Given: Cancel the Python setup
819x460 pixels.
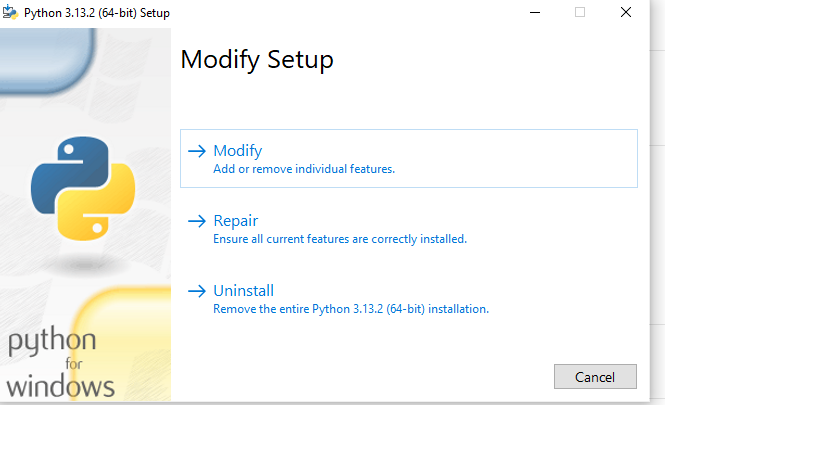Looking at the screenshot, I should 595,376.
